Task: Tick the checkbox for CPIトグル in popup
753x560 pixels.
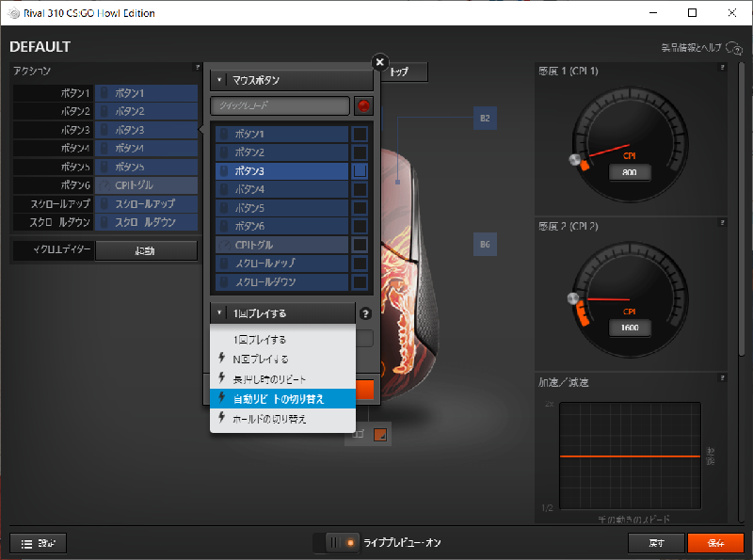Action: (x=360, y=245)
